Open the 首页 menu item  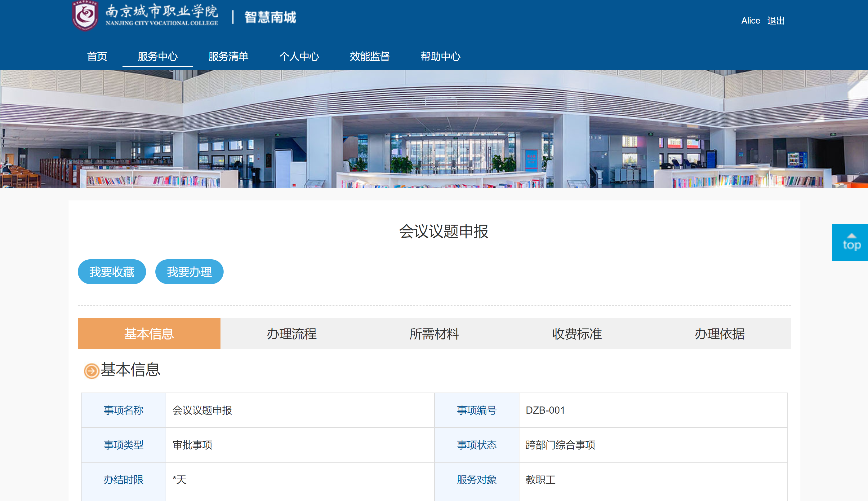pyautogui.click(x=97, y=56)
